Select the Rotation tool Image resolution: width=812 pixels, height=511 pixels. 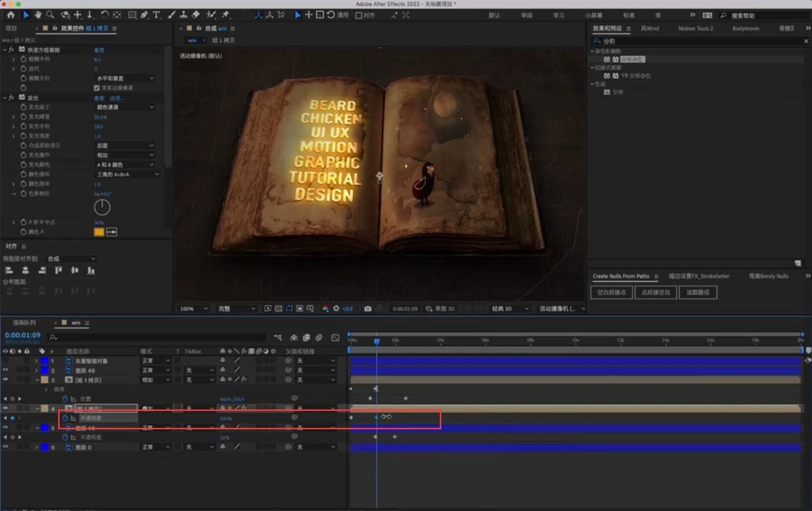104,15
